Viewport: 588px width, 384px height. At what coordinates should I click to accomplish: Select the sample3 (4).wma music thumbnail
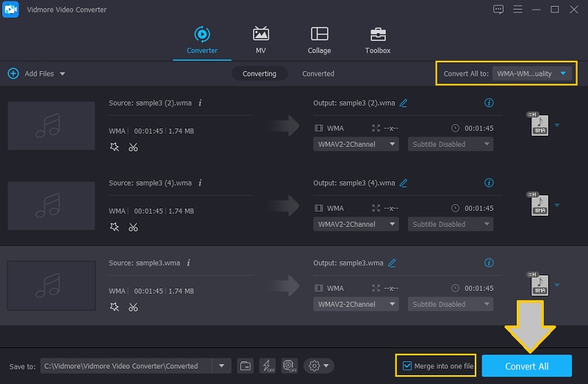point(51,206)
